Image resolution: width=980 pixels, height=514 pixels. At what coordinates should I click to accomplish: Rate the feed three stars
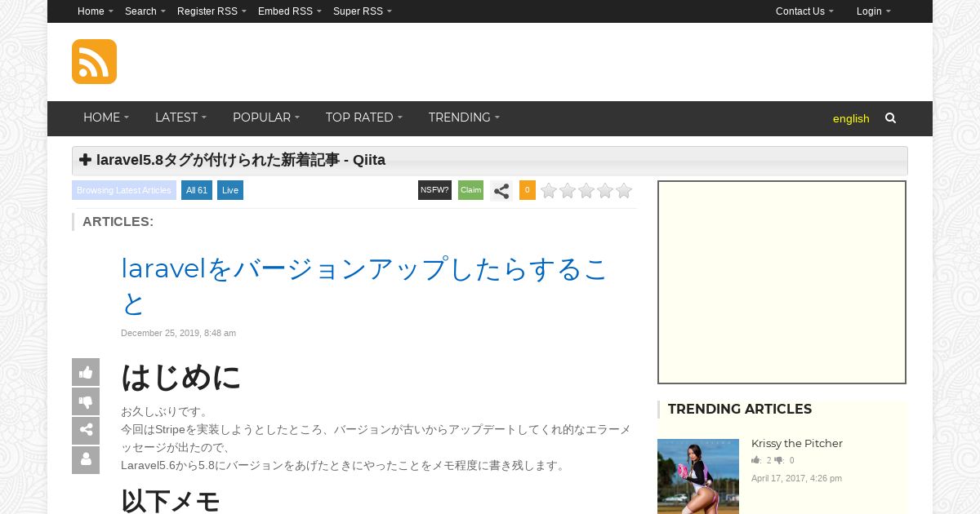tap(586, 191)
